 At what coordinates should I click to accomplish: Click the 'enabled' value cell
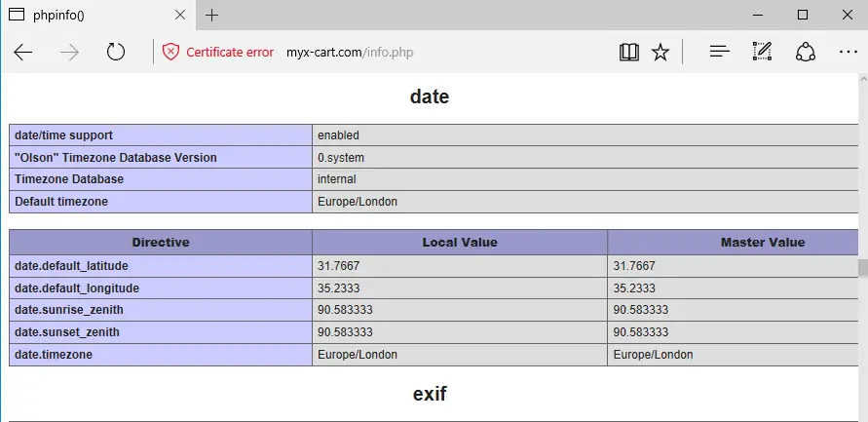coord(586,135)
